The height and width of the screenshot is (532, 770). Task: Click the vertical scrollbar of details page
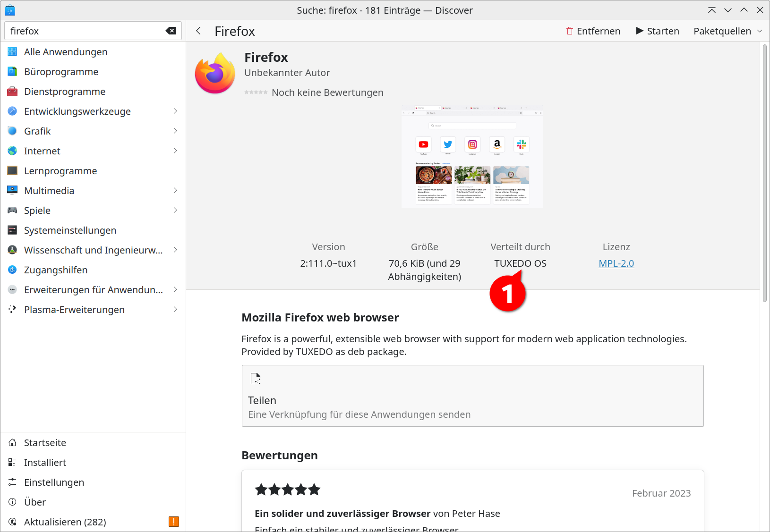coord(765,173)
